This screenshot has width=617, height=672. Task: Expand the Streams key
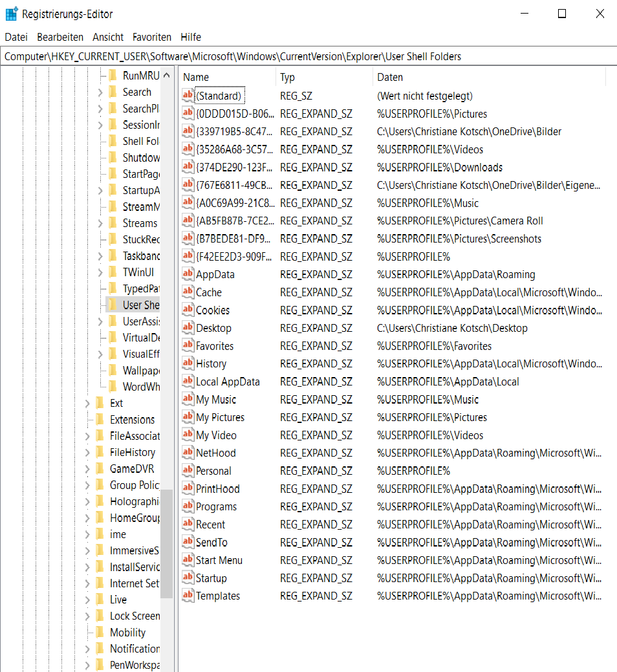[x=100, y=223]
